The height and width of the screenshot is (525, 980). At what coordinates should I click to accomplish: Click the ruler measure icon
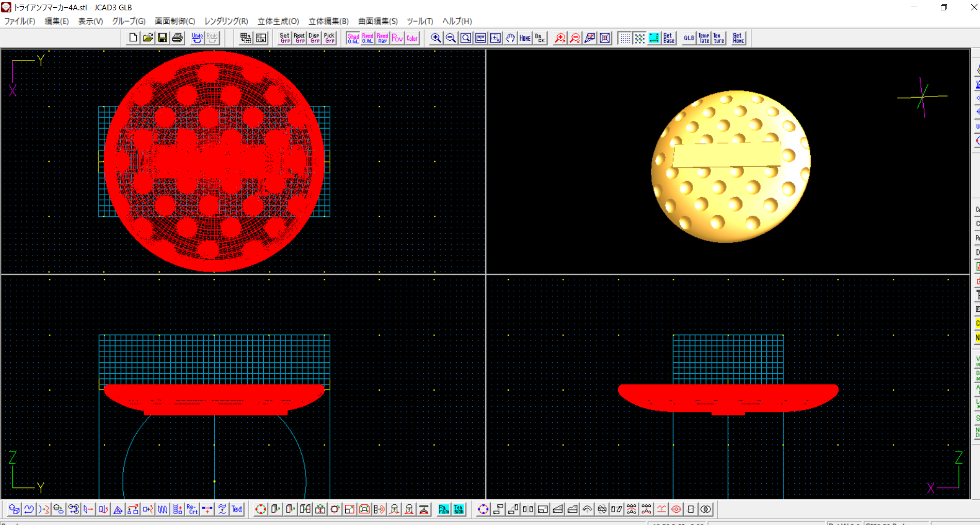point(480,38)
